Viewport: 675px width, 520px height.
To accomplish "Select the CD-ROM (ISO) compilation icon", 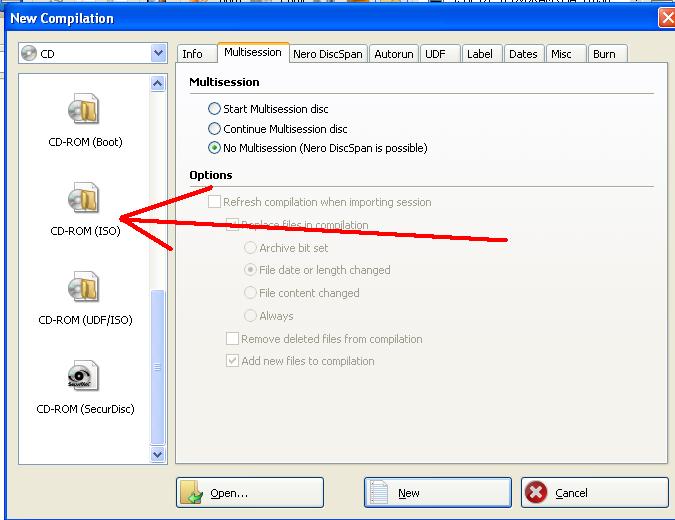I will (x=84, y=198).
